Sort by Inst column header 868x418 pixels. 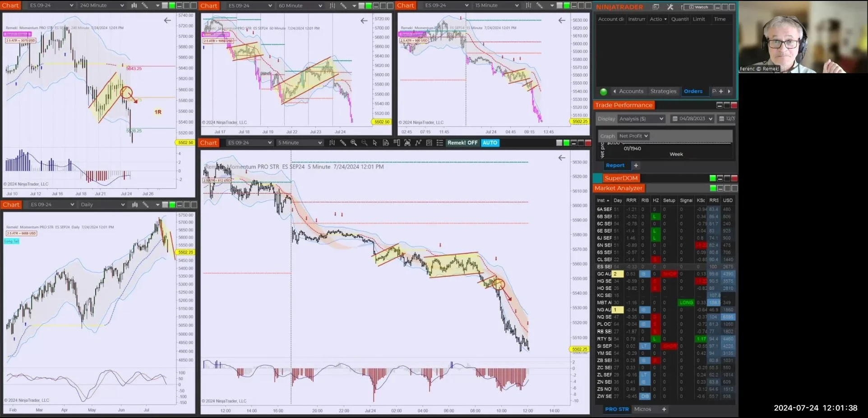point(603,200)
